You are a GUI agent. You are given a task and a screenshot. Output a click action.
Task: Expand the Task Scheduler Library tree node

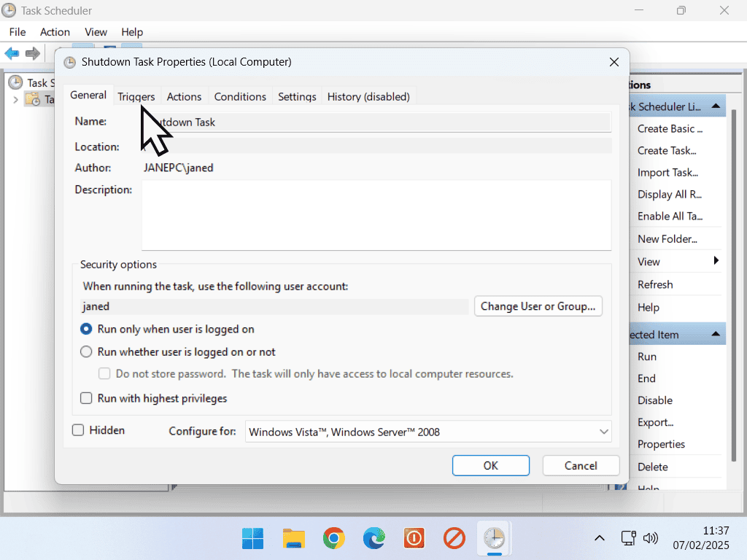point(15,99)
